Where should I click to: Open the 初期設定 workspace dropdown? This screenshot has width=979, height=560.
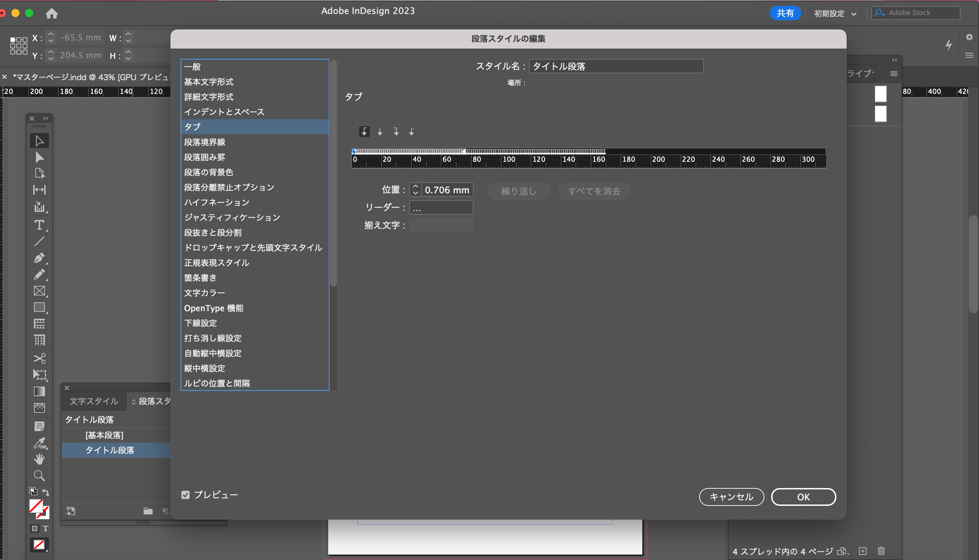[835, 13]
